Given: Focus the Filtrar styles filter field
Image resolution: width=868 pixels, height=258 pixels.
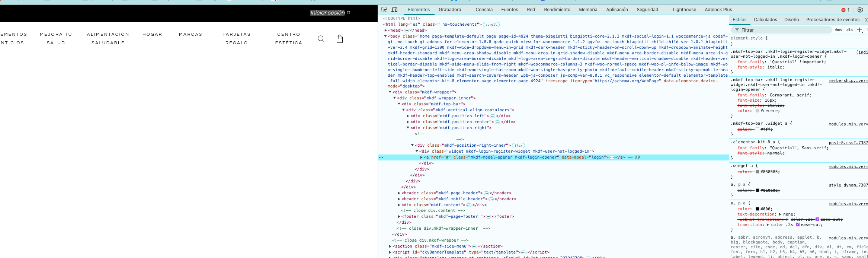Looking at the screenshot, I should (x=781, y=30).
